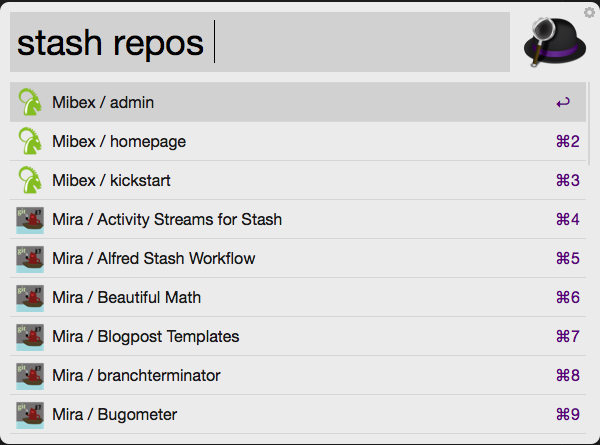Image resolution: width=600 pixels, height=445 pixels.
Task: Choose Mira / Beautiful Math from results
Action: point(125,298)
